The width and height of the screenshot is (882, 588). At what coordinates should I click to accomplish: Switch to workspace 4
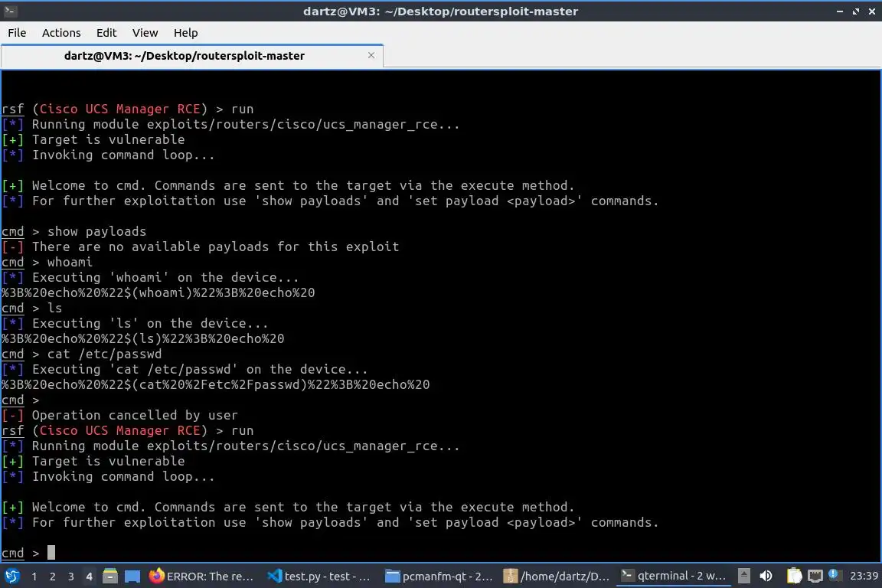[x=89, y=577]
